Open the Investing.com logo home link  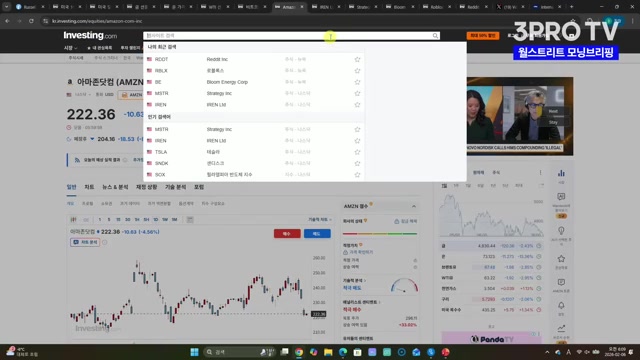tap(90, 36)
